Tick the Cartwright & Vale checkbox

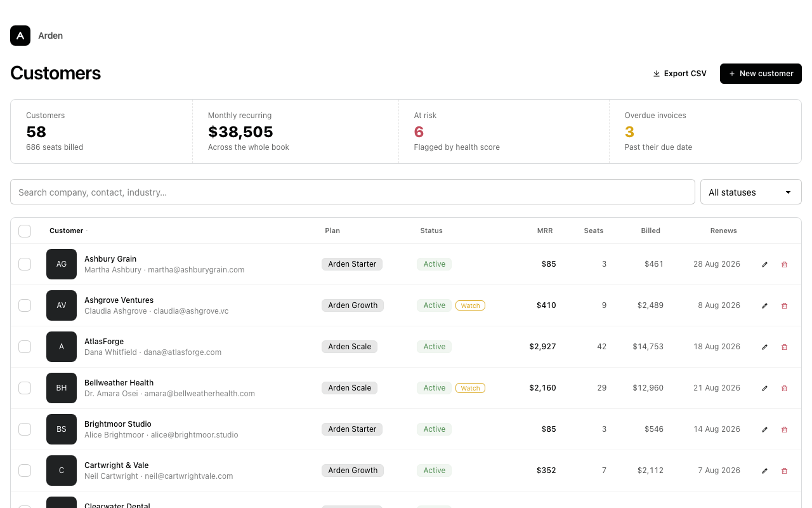coord(25,471)
